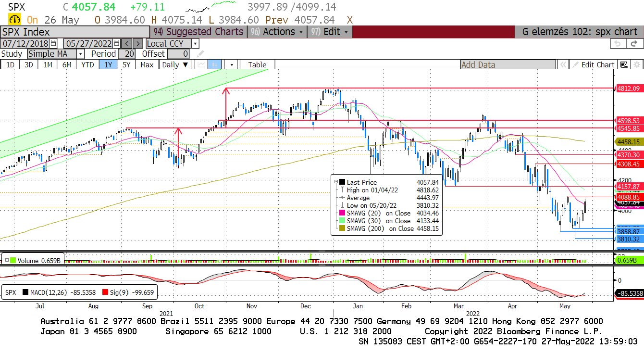
Task: Collapse the legend box using minus icon
Action: pyautogui.click(x=335, y=182)
